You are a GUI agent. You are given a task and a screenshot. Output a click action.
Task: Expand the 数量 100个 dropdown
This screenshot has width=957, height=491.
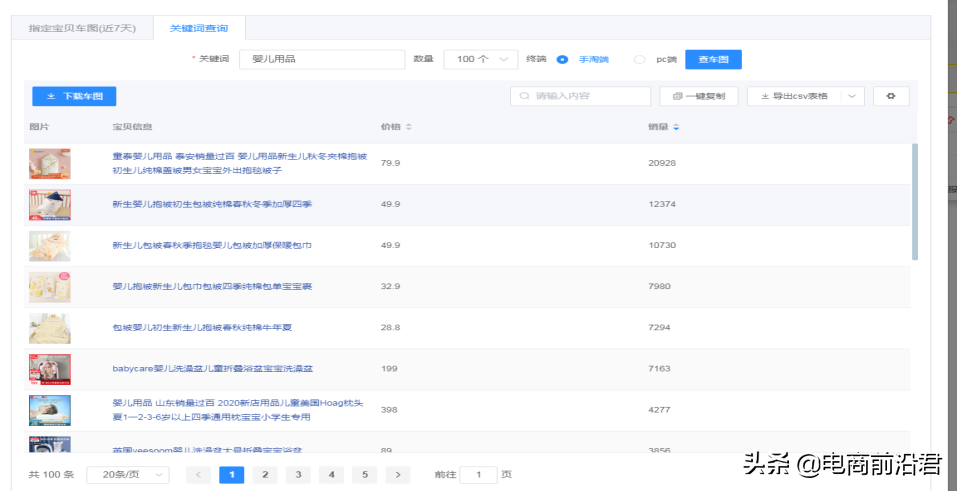click(480, 59)
